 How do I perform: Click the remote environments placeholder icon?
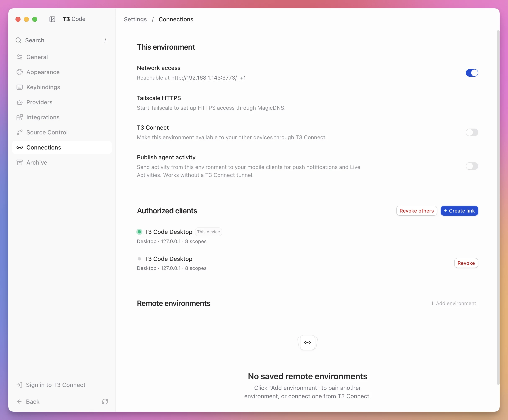[308, 342]
